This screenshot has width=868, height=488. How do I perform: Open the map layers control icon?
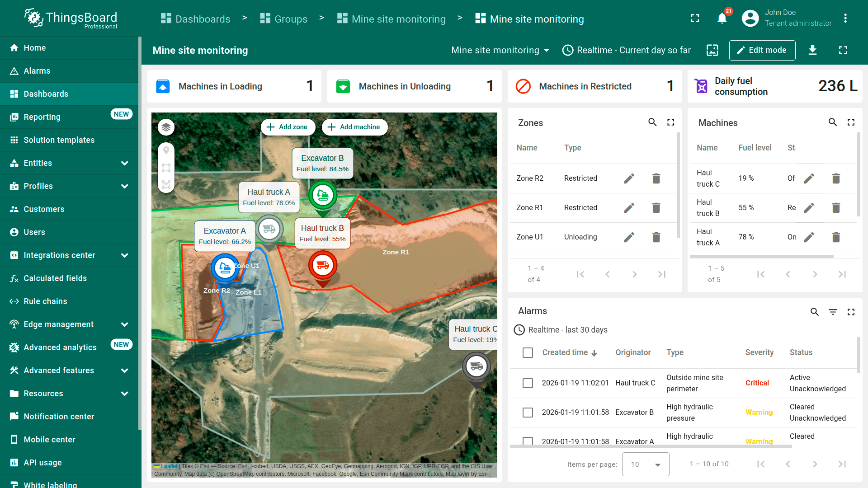[x=166, y=127]
